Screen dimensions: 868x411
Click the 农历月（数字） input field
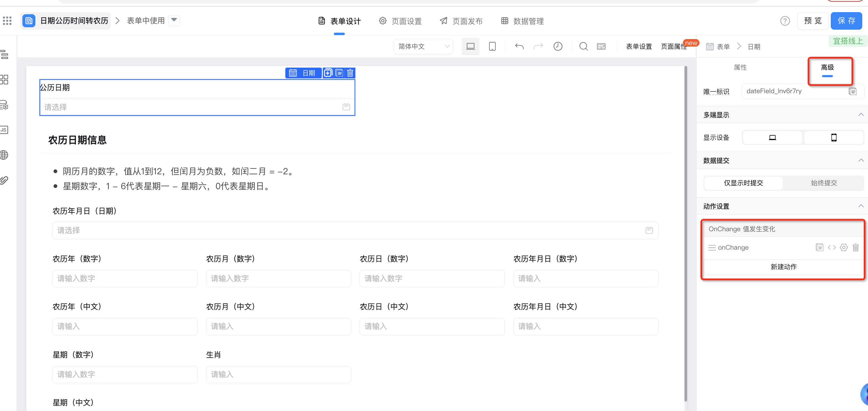click(x=278, y=278)
